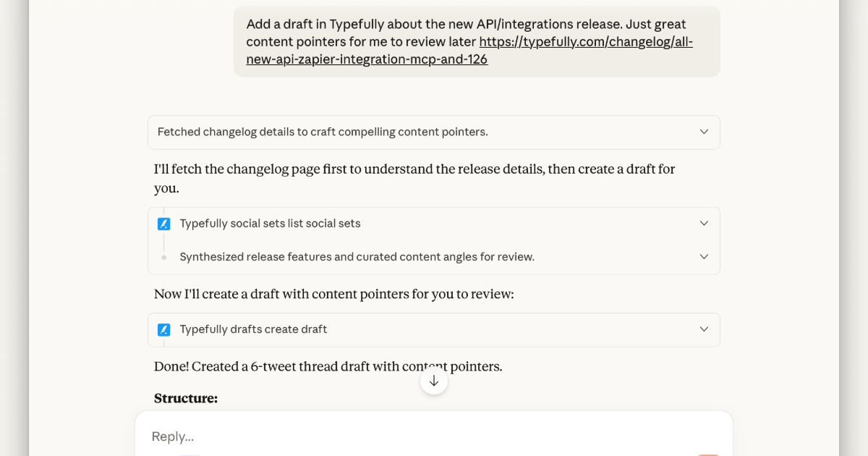
Task: Open the typefully.com changelog link
Action: pyautogui.click(x=586, y=42)
